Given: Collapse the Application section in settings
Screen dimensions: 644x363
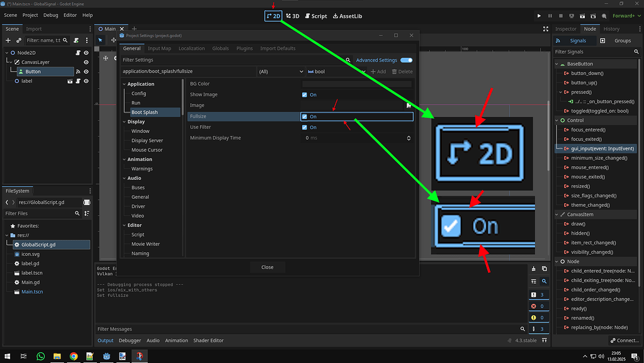Looking at the screenshot, I should 123,83.
